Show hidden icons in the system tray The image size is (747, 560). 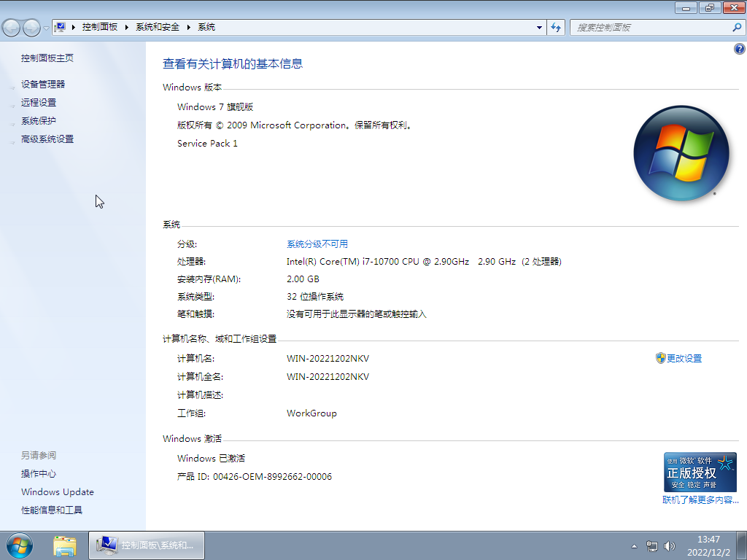634,545
